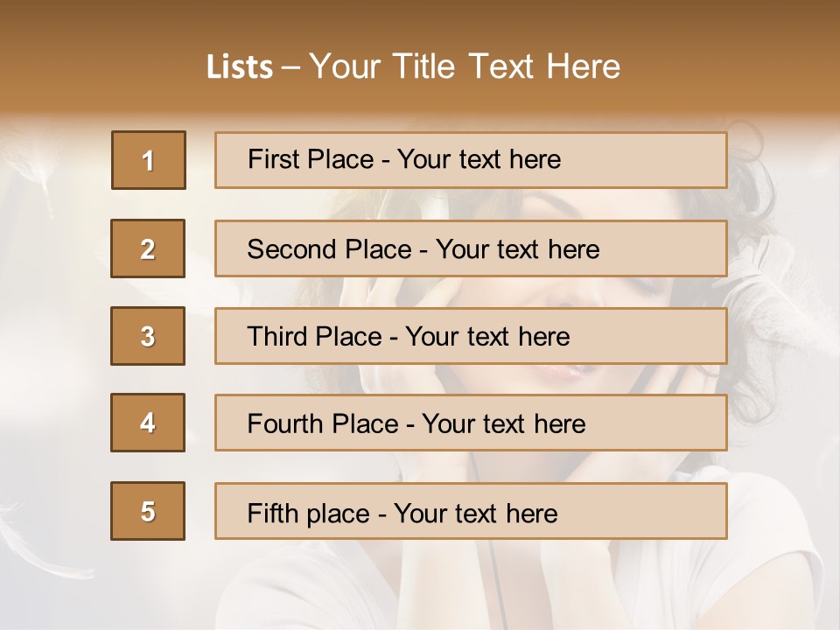840x630 pixels.
Task: Click the text 'First Place' in the first bar
Action: coord(310,159)
